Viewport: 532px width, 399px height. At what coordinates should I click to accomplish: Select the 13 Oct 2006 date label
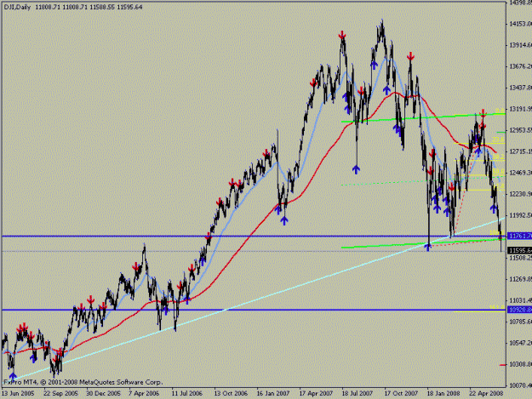point(231,394)
